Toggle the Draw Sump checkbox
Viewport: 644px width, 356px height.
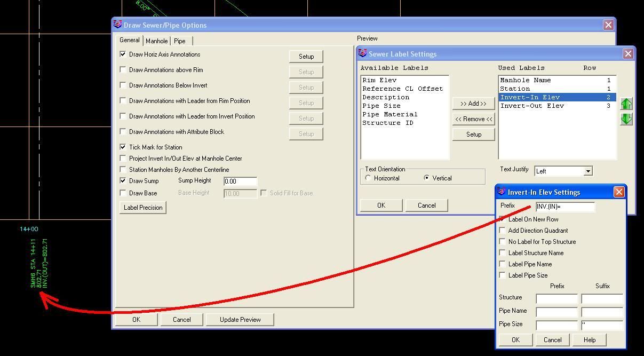[x=123, y=181]
